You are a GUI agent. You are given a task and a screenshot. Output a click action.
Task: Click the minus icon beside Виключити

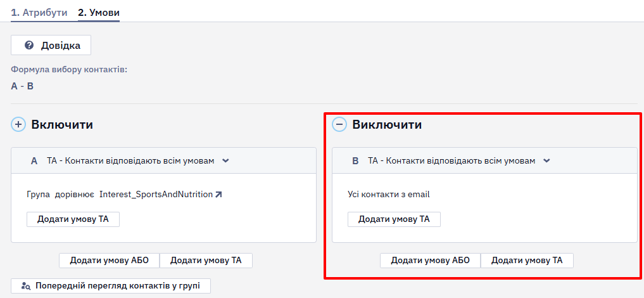(339, 124)
